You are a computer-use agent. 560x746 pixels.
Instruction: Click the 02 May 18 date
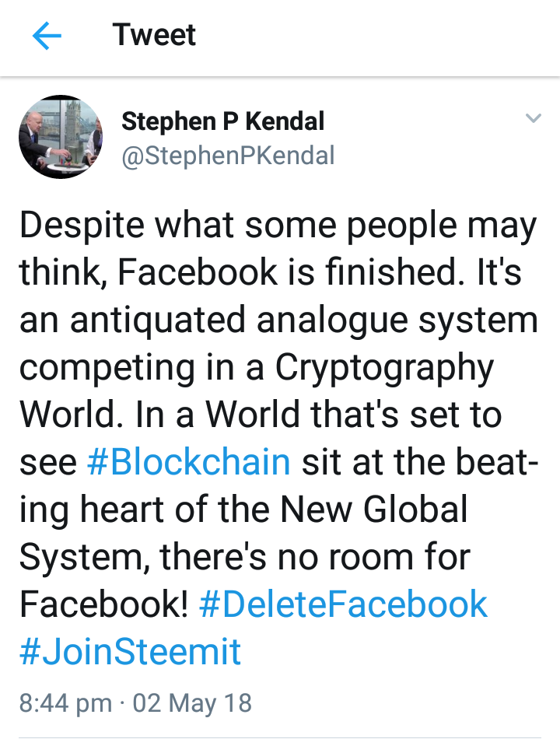pos(192,703)
